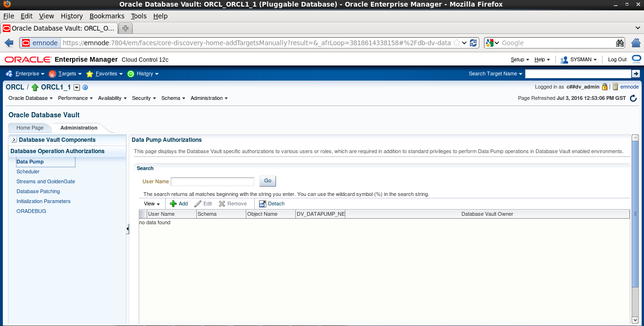Open the Help dropdown in header
This screenshot has width=644, height=326.
coord(542,59)
